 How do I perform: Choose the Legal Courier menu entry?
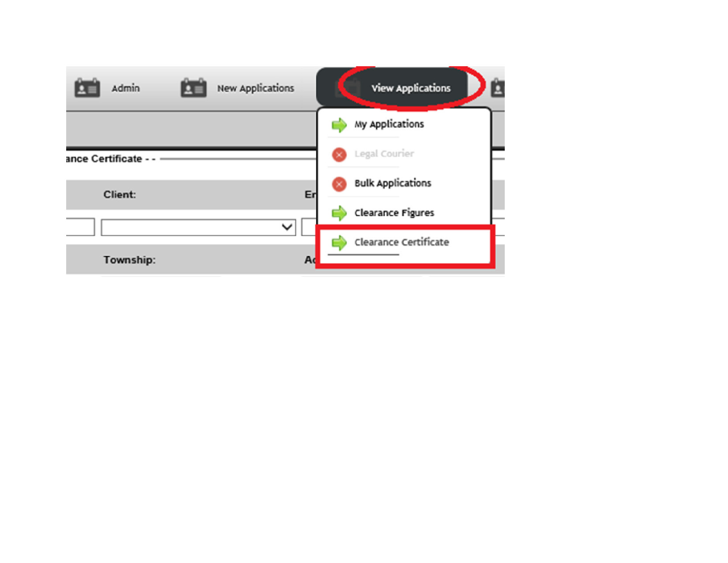click(x=384, y=154)
